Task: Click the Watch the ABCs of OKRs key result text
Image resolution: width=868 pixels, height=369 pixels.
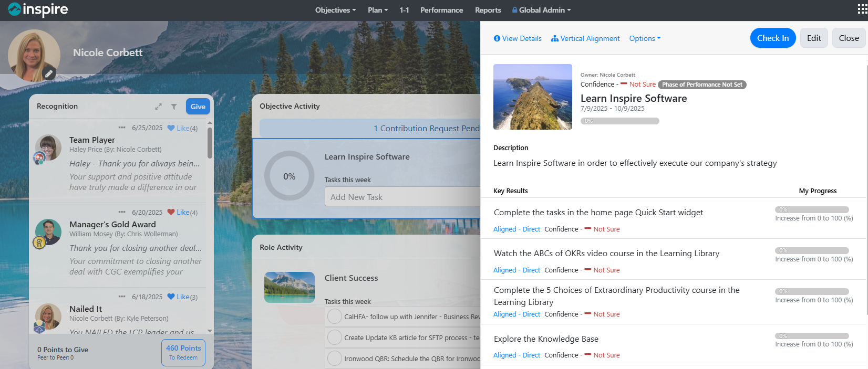Action: tap(606, 254)
